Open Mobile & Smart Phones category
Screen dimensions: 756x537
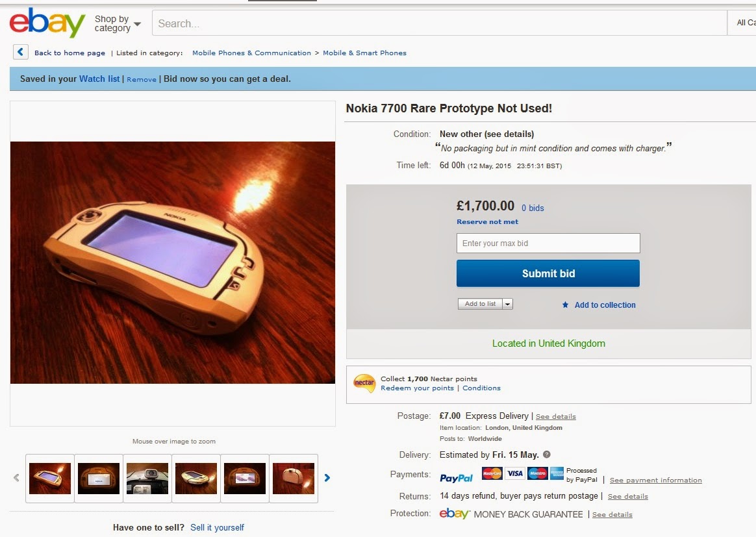click(364, 53)
